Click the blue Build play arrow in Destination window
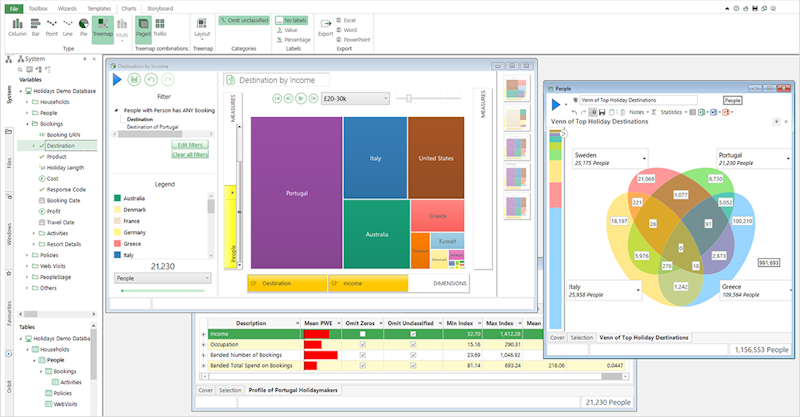The image size is (800, 417). [117, 80]
